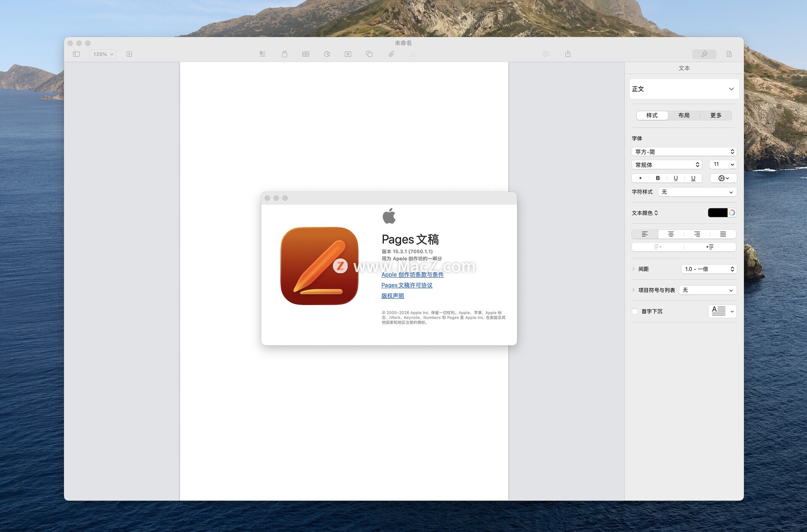Click the share toolbar icon

[568, 54]
